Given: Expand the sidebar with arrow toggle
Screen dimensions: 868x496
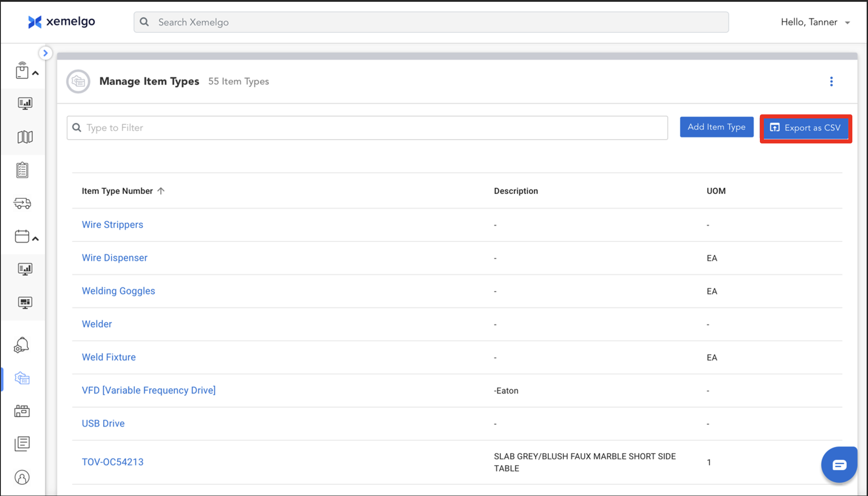Looking at the screenshot, I should 45,53.
